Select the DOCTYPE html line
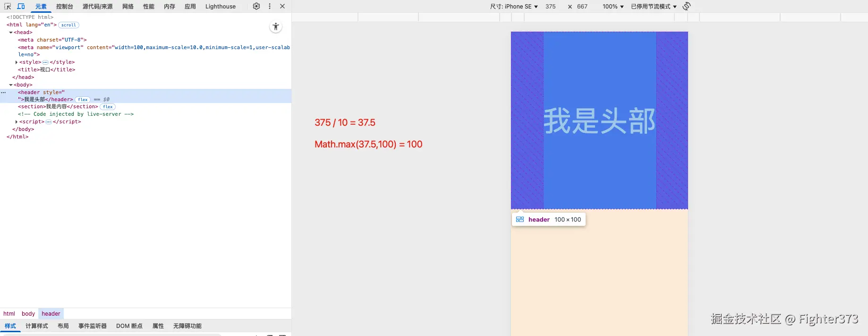 (x=30, y=17)
